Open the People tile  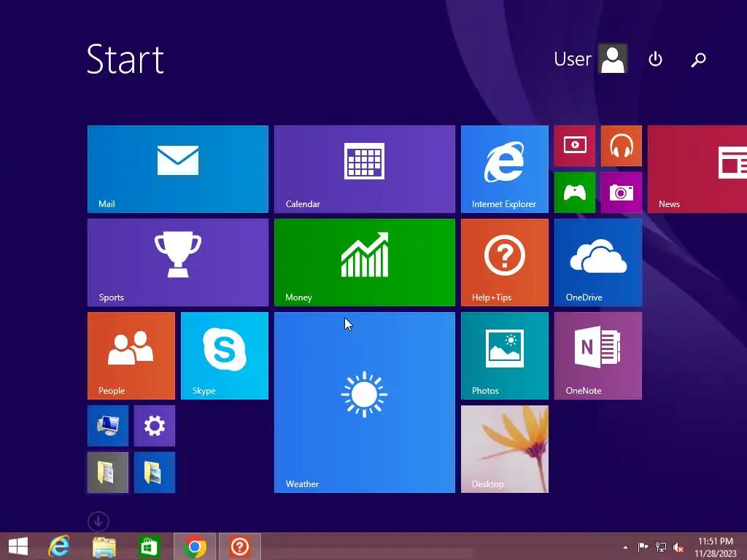[x=131, y=356]
